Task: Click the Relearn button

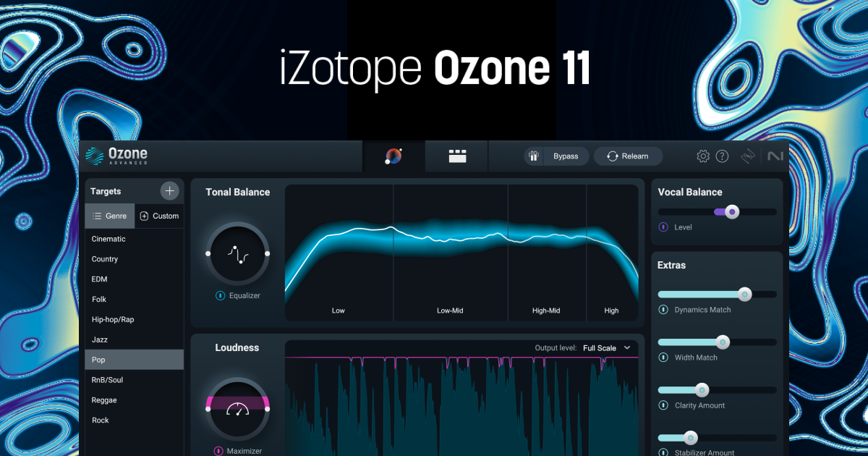Action: point(628,156)
